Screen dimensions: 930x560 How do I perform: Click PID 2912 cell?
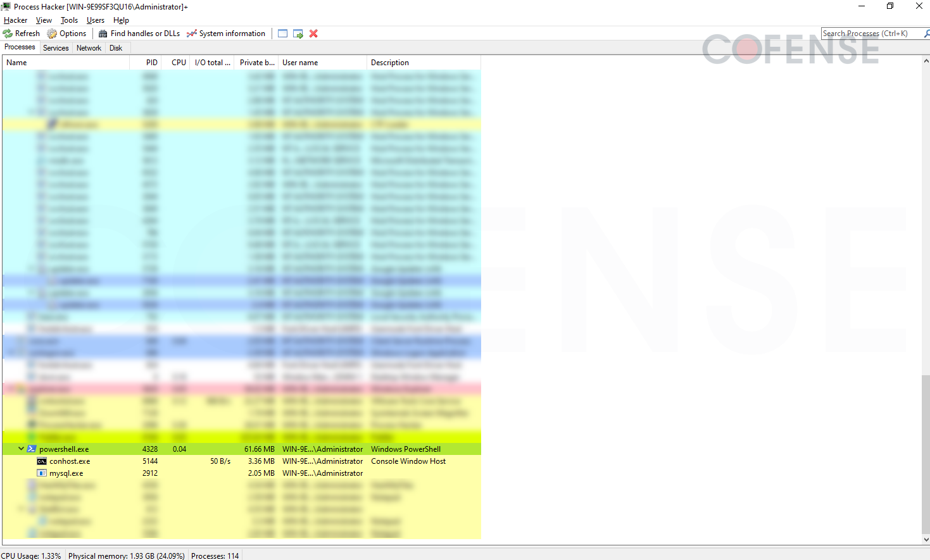[150, 473]
